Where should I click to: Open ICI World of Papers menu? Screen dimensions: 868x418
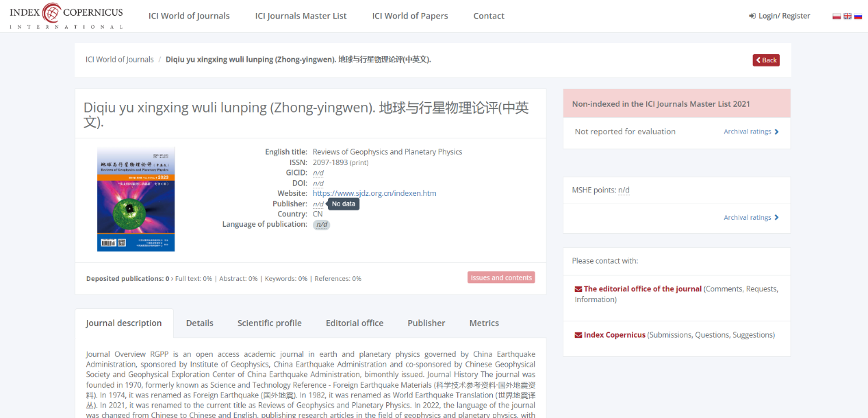pos(410,16)
